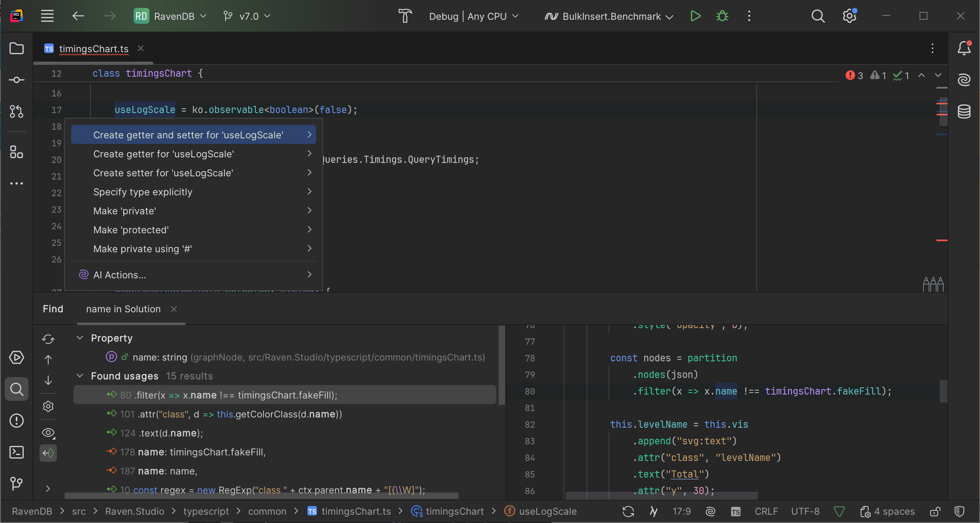Screen dimensions: 980x523
Task: Open the AI Assistant spiral icon
Action: point(964,80)
